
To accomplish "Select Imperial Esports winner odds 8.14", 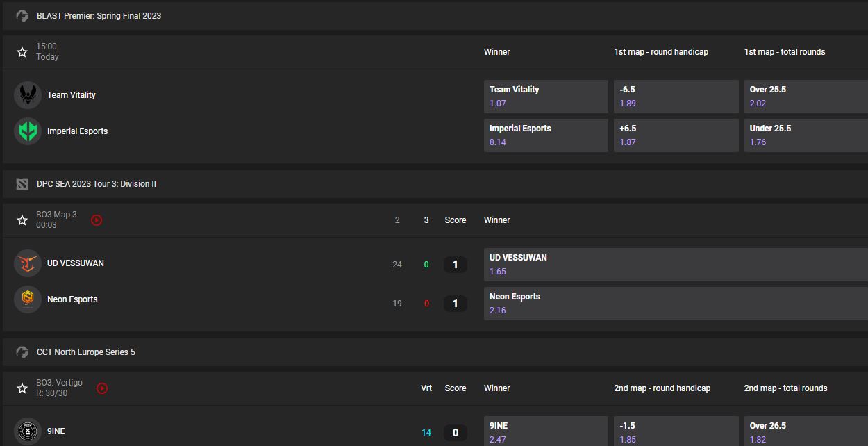I will pyautogui.click(x=545, y=135).
